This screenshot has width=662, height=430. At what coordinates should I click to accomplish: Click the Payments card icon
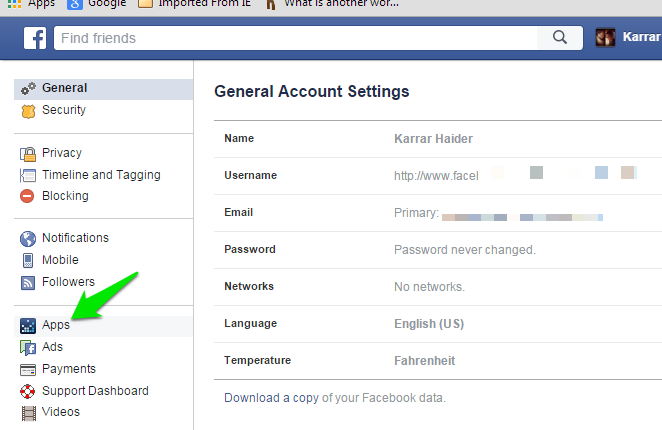click(28, 370)
